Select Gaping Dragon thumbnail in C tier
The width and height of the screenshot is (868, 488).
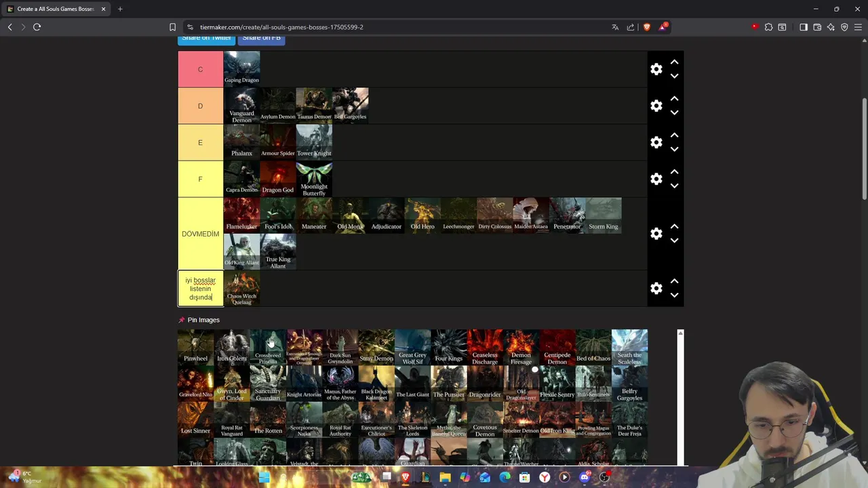tap(241, 69)
